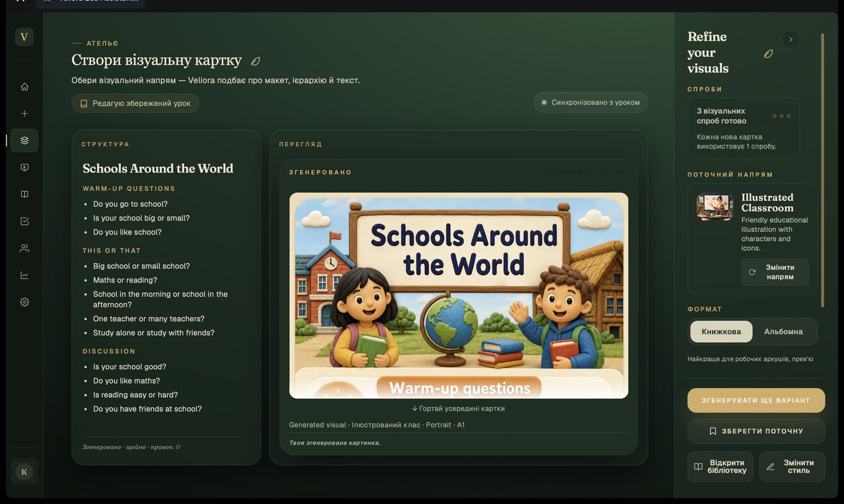
Task: Click the three dots on the спроб card
Action: point(782,116)
